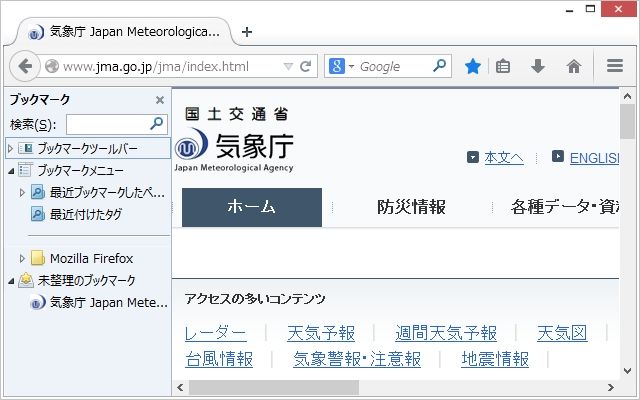Go to home page with the house icon
The width and height of the screenshot is (640, 400).
[573, 66]
